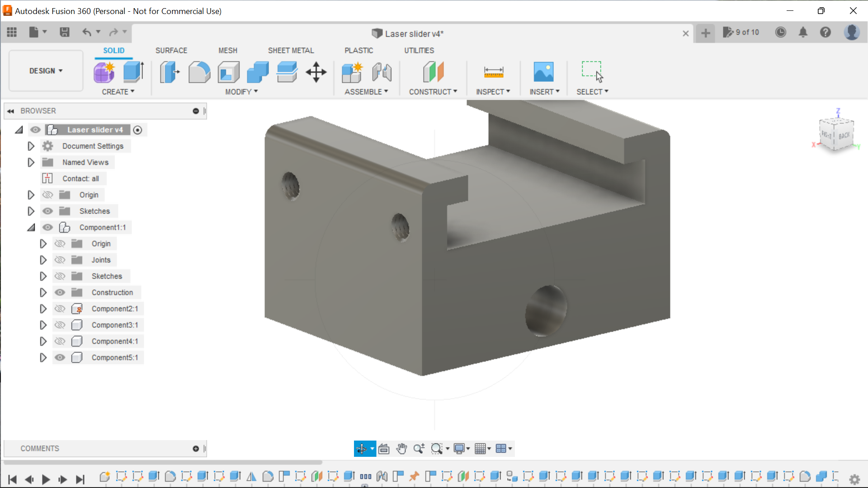Click the Save icon
868x488 pixels.
(65, 32)
